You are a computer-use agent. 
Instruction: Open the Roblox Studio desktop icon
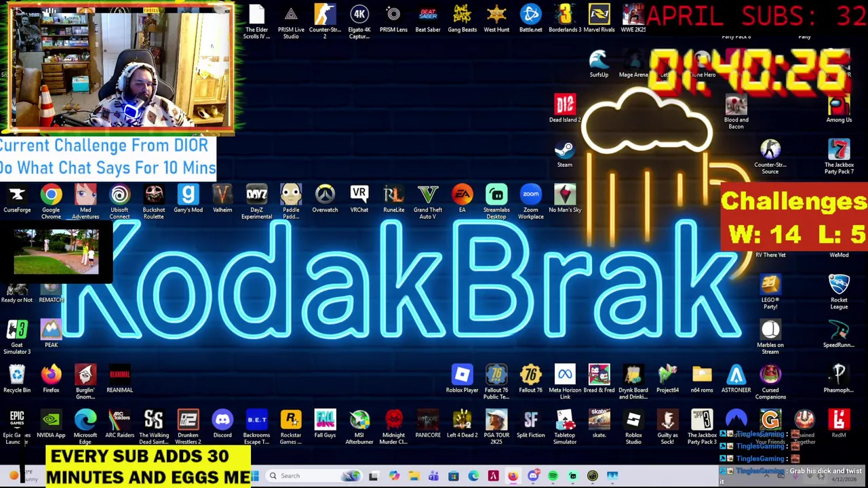633,428
